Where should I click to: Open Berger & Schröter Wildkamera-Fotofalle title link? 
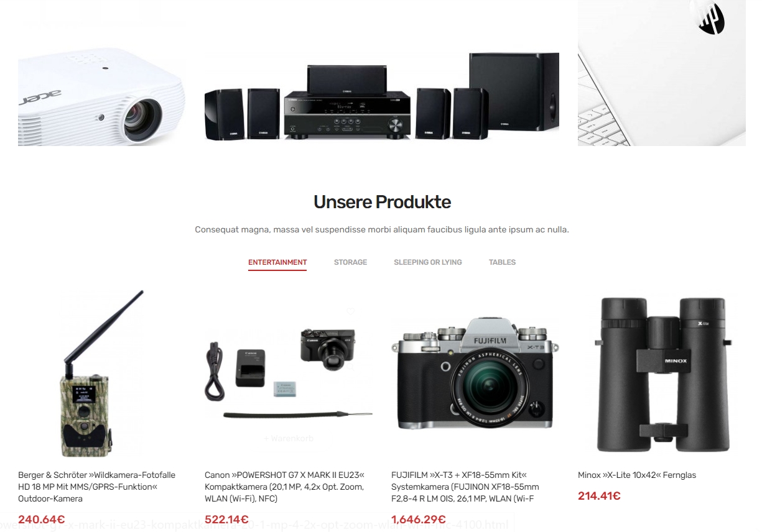pyautogui.click(x=97, y=487)
